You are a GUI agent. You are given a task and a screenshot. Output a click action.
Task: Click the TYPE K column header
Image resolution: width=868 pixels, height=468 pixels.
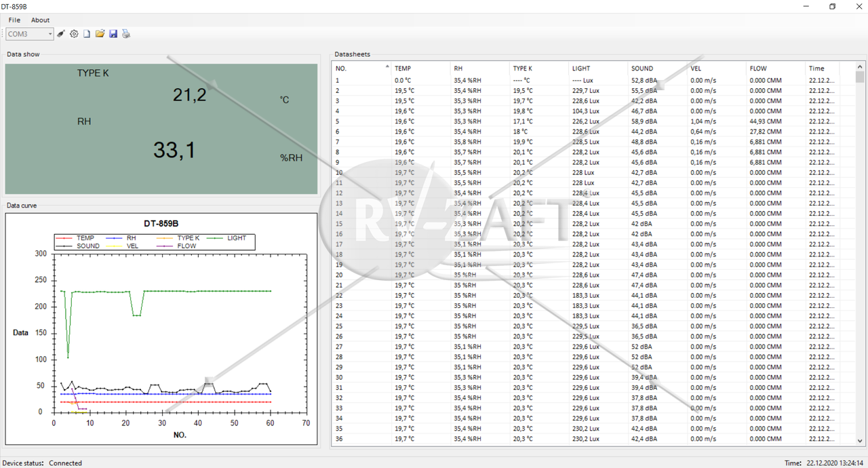tap(539, 69)
